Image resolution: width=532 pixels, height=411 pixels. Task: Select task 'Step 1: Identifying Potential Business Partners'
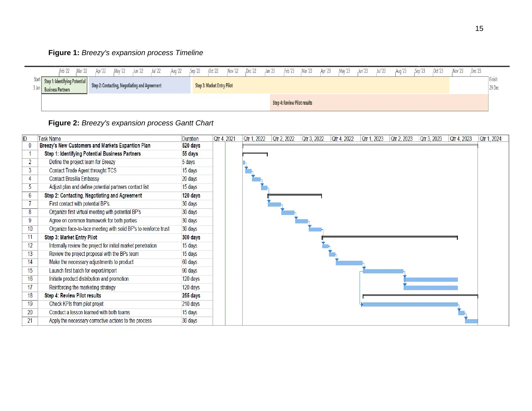coord(92,154)
